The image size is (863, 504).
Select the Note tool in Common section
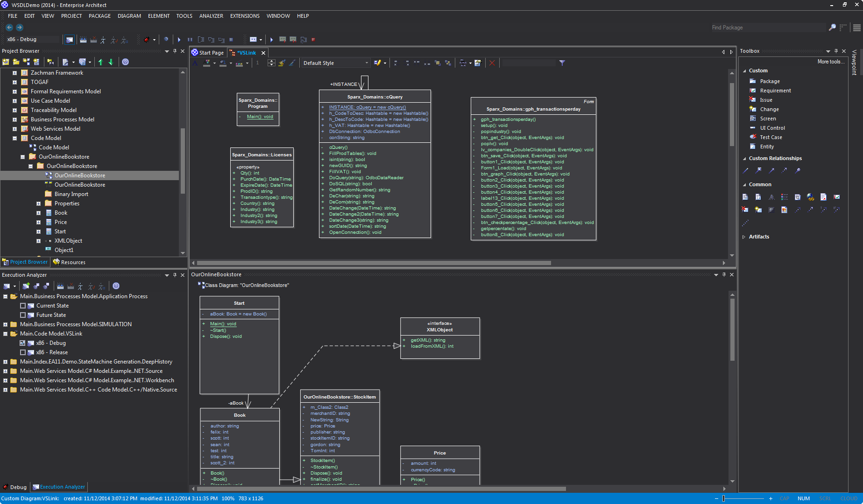tap(745, 197)
